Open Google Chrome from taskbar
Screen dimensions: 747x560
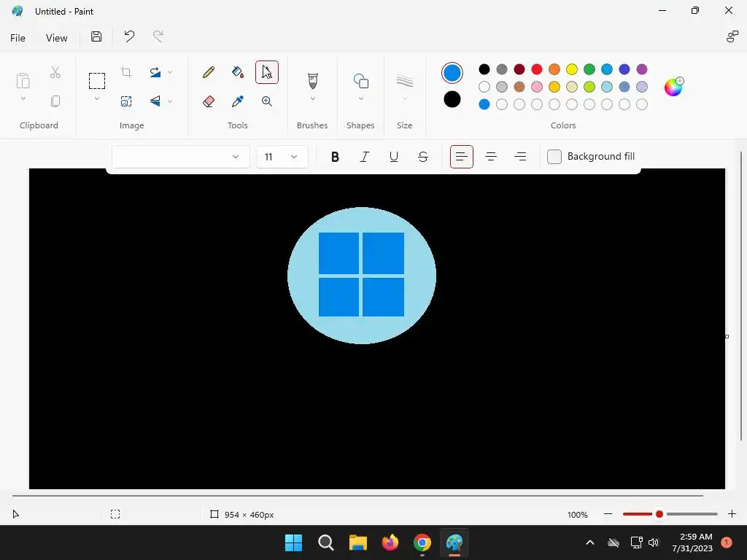pyautogui.click(x=422, y=542)
